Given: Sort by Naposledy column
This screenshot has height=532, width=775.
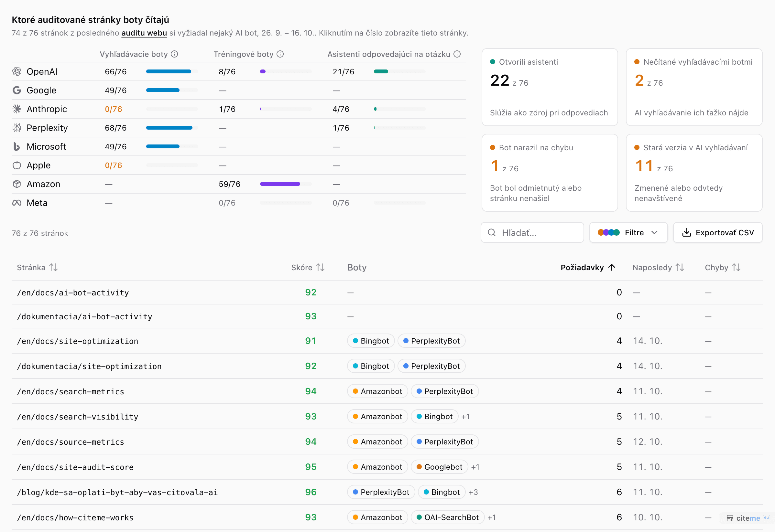Looking at the screenshot, I should tap(658, 267).
